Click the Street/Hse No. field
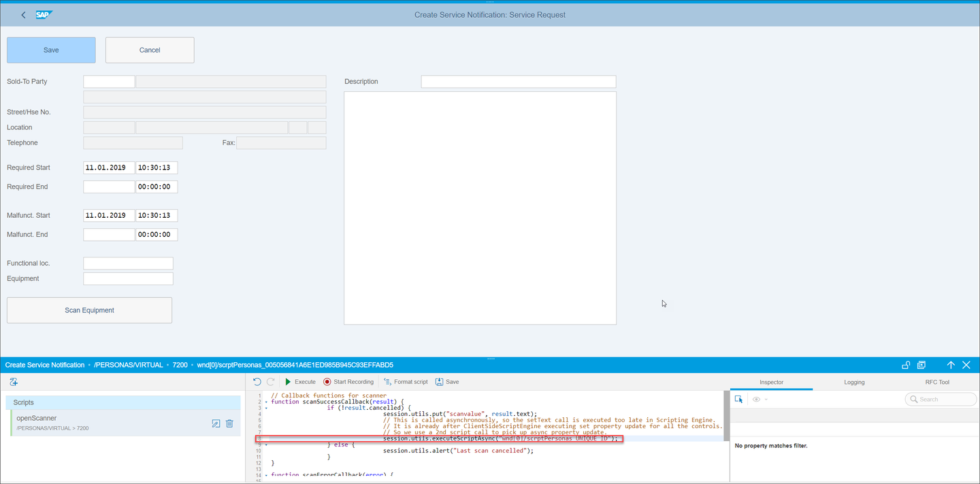Viewport: 980px width, 484px height. [204, 112]
